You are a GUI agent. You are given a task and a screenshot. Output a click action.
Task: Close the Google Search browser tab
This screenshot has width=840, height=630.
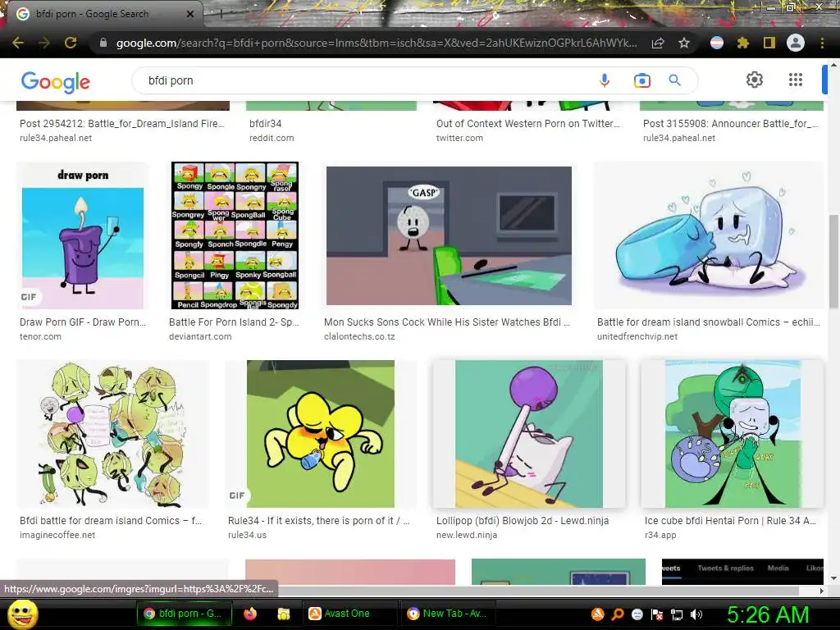pyautogui.click(x=190, y=14)
